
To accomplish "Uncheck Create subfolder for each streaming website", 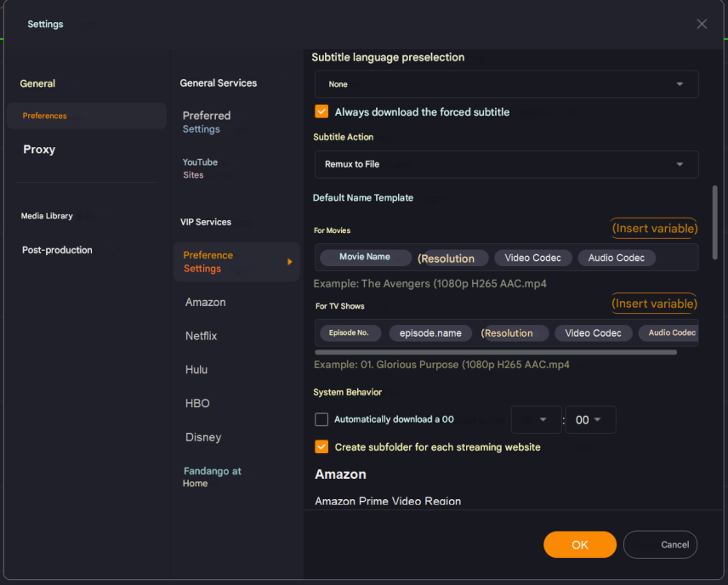I will [321, 446].
